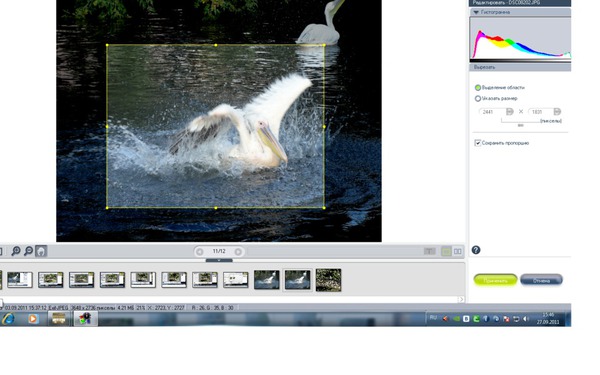600x375 pixels.
Task: Select the green single view mode icon
Action: (x=446, y=251)
